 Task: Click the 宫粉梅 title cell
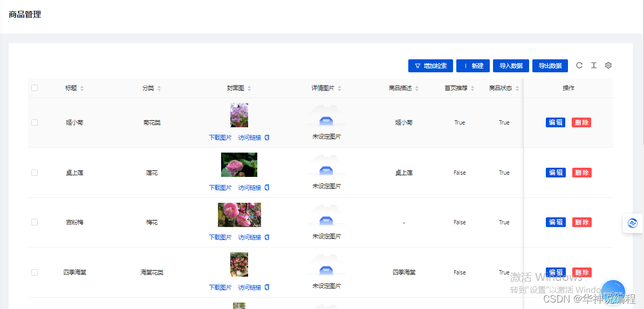coord(75,223)
